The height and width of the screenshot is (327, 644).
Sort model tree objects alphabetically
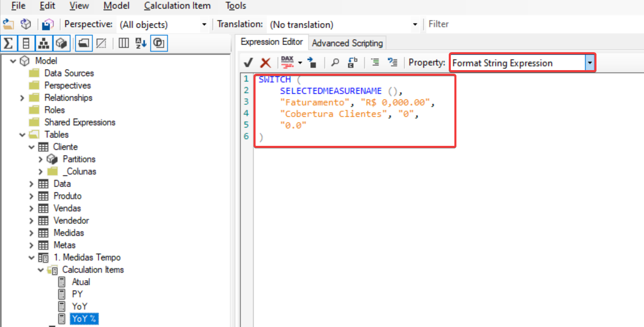click(141, 43)
